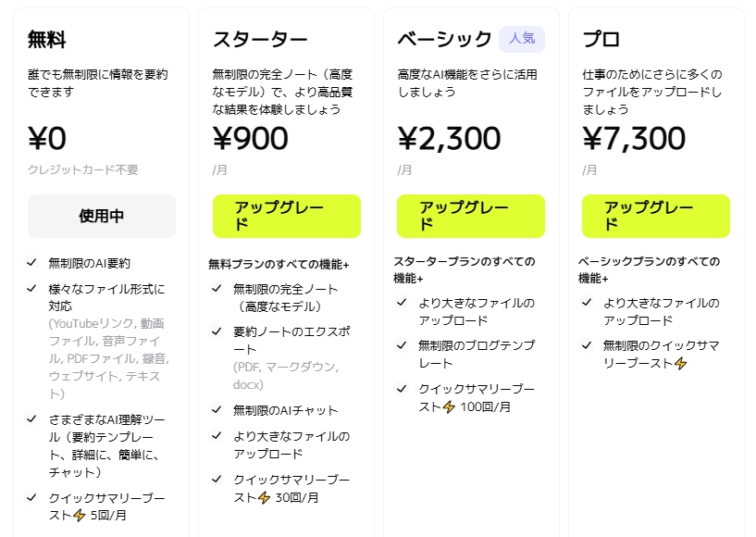This screenshot has height=537, width=756.
Task: Click the Free plan 使用中 button
Action: 102,216
